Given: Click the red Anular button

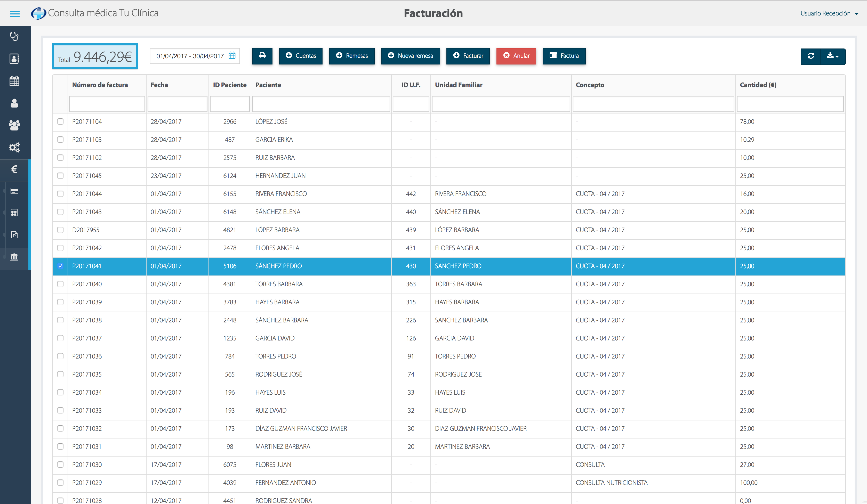Looking at the screenshot, I should tap(516, 56).
